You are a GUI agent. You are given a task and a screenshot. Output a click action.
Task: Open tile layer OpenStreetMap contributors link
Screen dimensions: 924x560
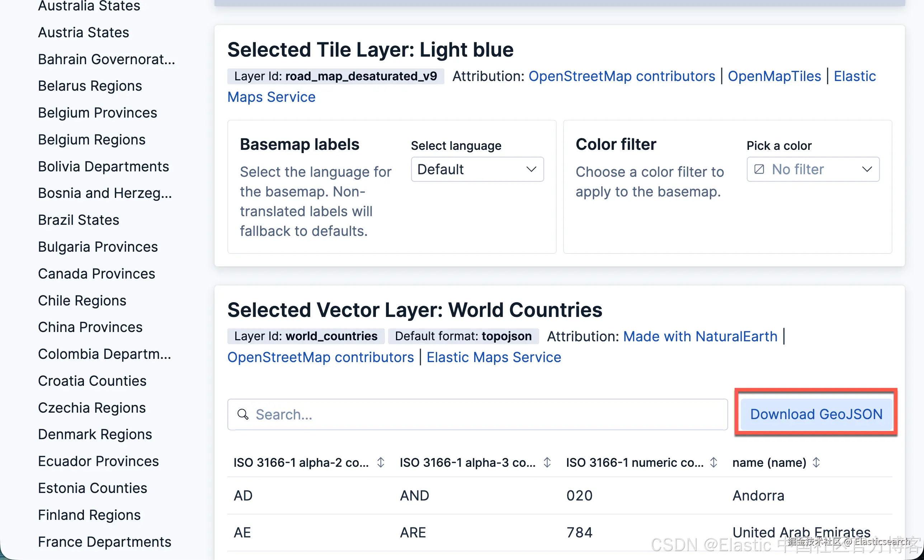(622, 76)
